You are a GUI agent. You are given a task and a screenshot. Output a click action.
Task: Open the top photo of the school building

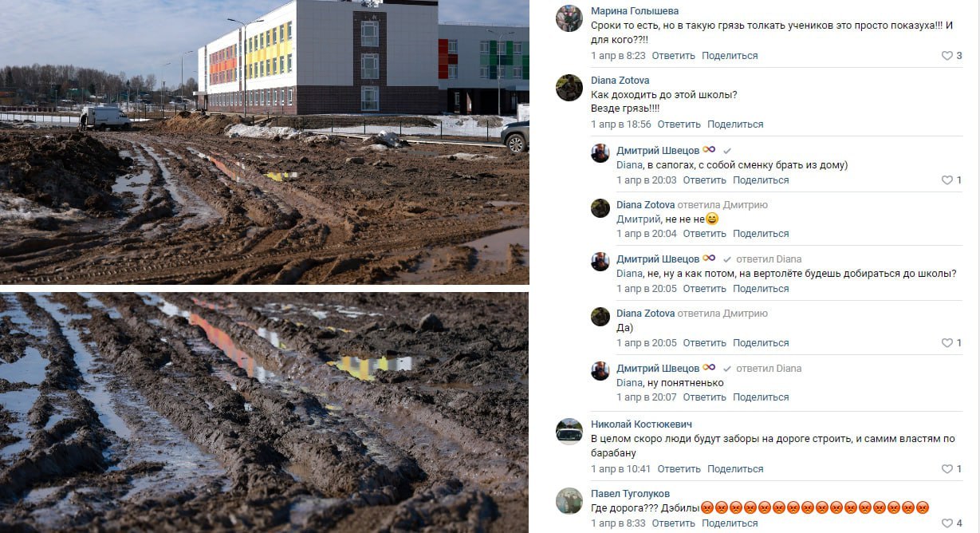point(264,142)
